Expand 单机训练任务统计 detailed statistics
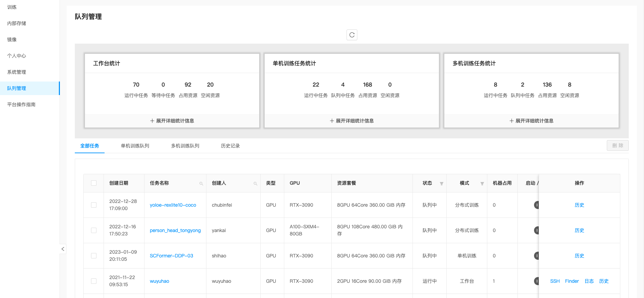644x298 pixels. [352, 121]
